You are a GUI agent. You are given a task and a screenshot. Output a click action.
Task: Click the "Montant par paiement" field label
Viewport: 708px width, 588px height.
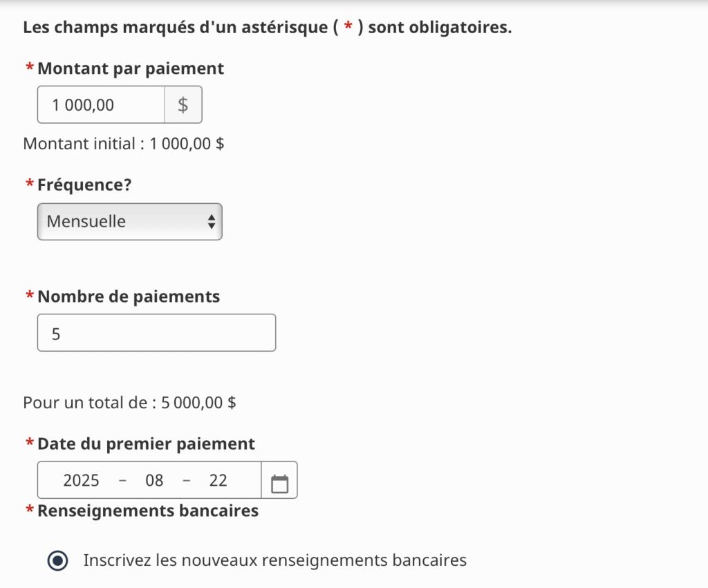[131, 69]
